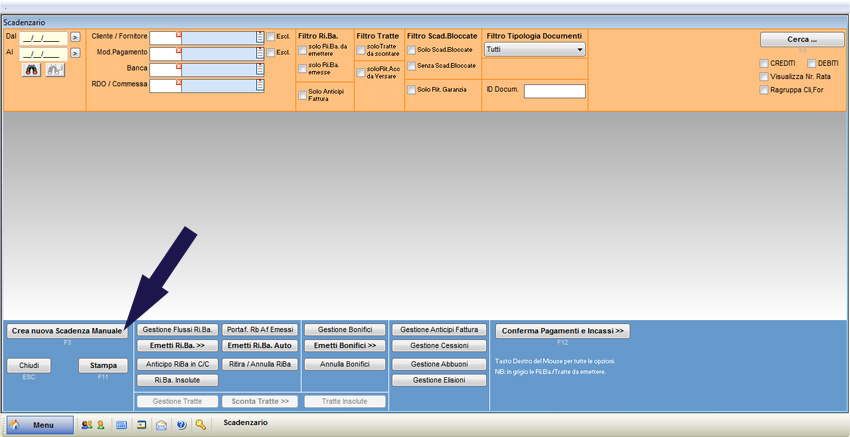This screenshot has height=437, width=850.
Task: Open Emetti Ri.Ba. >> submenu button
Action: (177, 345)
